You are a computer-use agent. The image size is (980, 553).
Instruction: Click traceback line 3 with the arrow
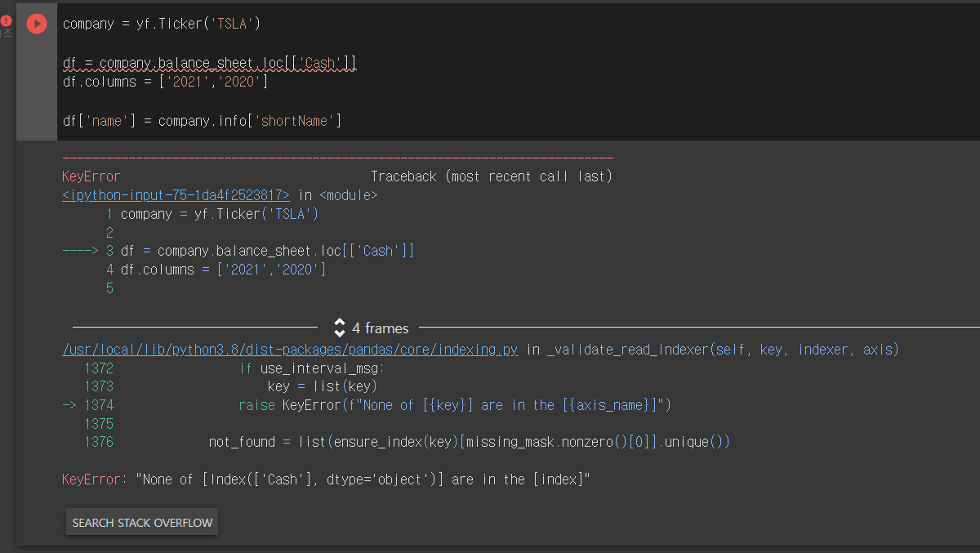[238, 251]
